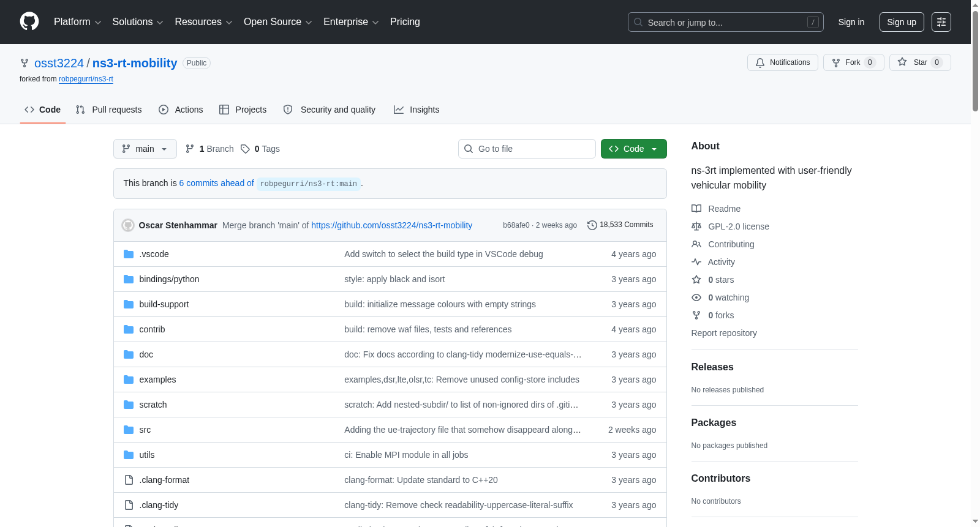Screen dimensions: 980x527
Task: Expand the Solutions menu
Action: coord(138,22)
